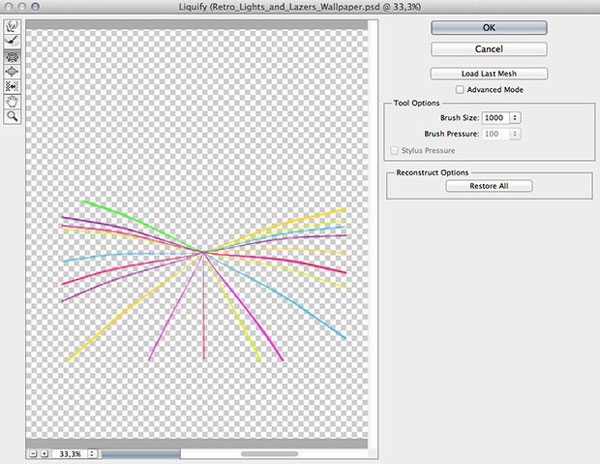Click the Brush Pressure value field

click(x=496, y=134)
